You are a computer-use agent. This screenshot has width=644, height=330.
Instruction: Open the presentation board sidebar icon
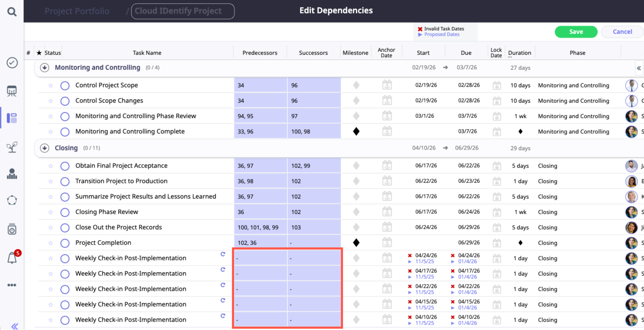click(12, 91)
